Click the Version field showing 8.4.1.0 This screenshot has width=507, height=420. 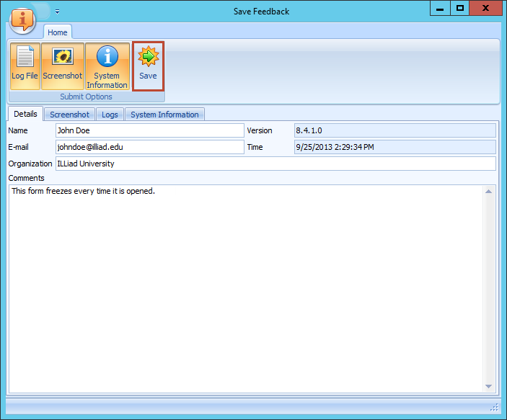tap(394, 130)
